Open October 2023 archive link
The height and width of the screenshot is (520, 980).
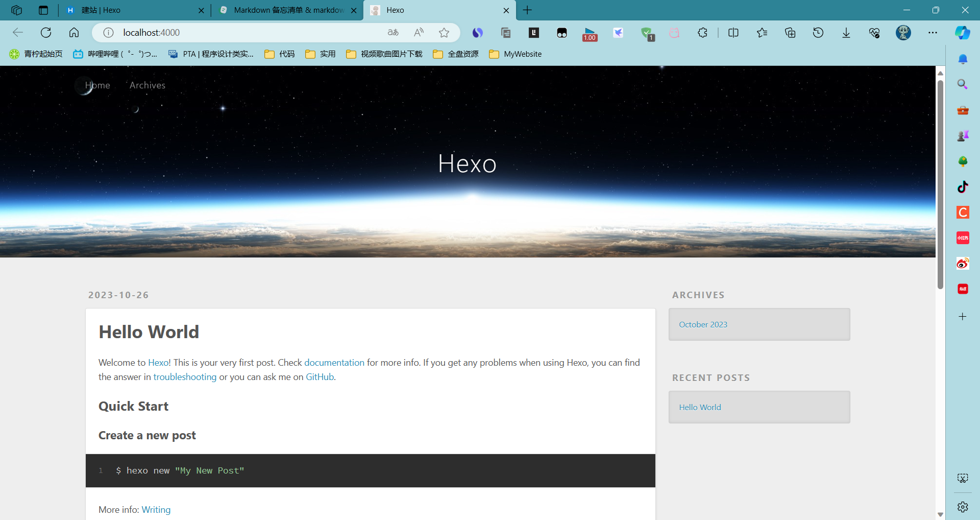coord(703,325)
